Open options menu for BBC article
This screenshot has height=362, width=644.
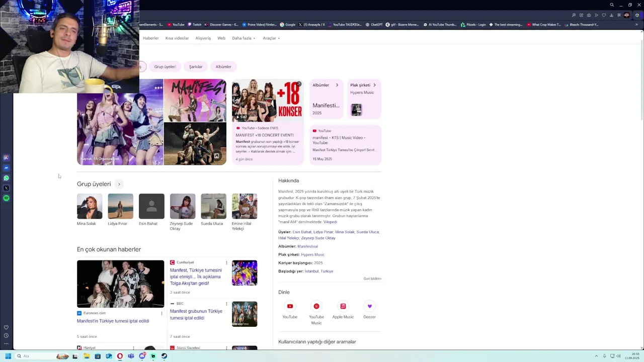226,304
